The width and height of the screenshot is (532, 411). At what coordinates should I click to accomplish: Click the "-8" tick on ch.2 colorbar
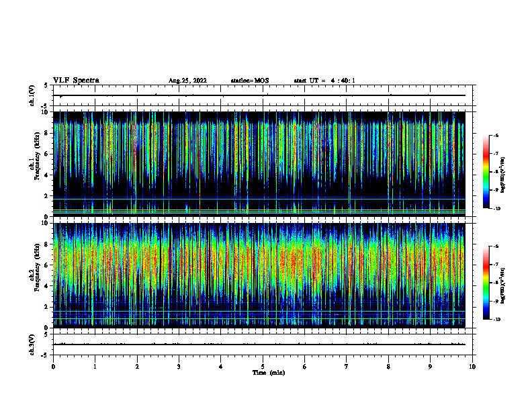(x=496, y=283)
